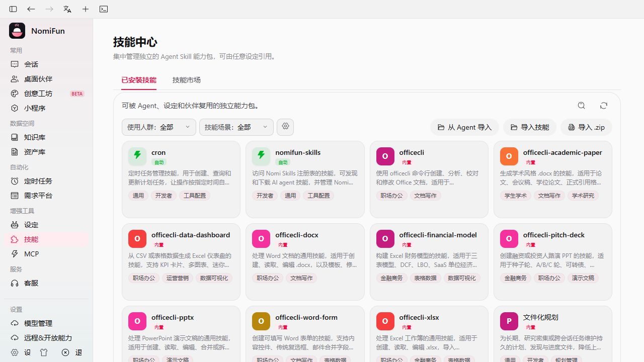This screenshot has width=644, height=362.
Task: Click the 文件化规划 card title
Action: [x=541, y=317]
